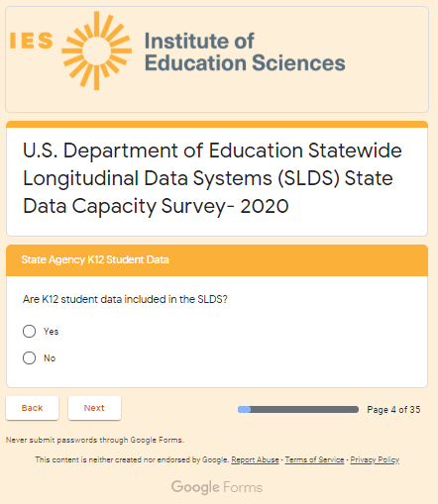Click the Google Forms logo
The image size is (438, 504).
[217, 487]
